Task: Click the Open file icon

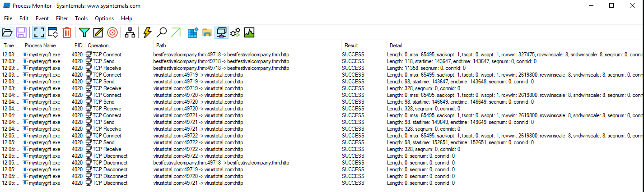Action: pos(7,32)
